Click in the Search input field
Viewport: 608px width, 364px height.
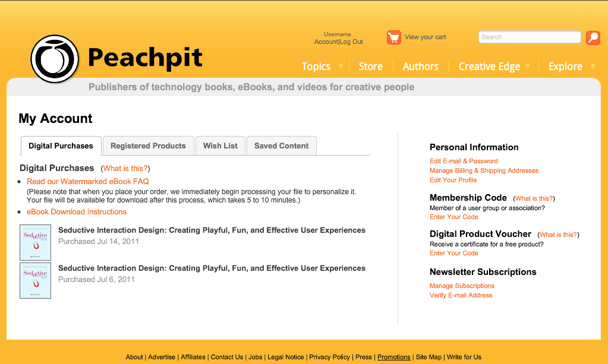click(530, 37)
